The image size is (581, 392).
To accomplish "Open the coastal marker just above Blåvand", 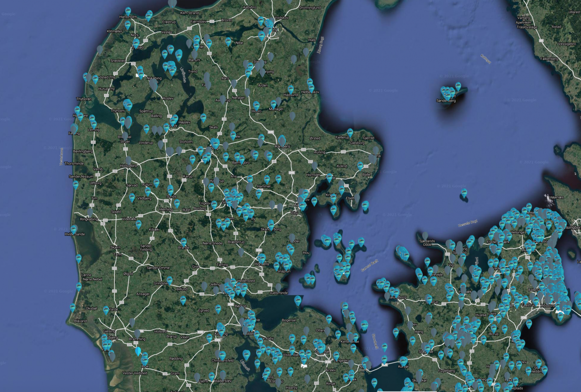I will pos(74,307).
